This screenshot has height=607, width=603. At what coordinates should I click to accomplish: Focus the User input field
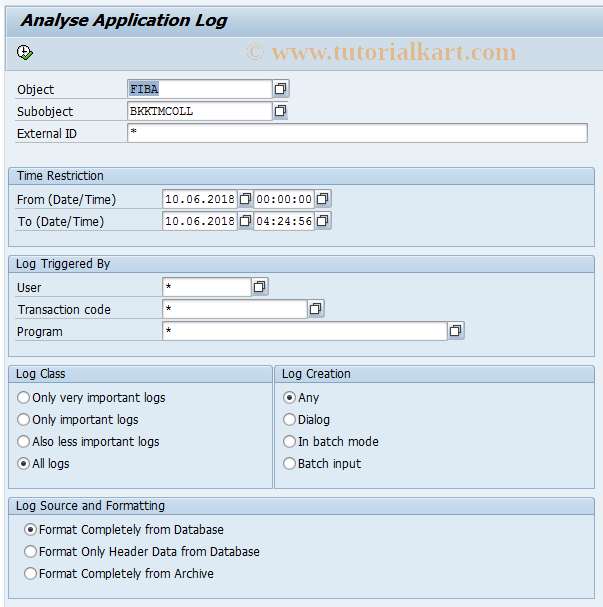coord(207,287)
